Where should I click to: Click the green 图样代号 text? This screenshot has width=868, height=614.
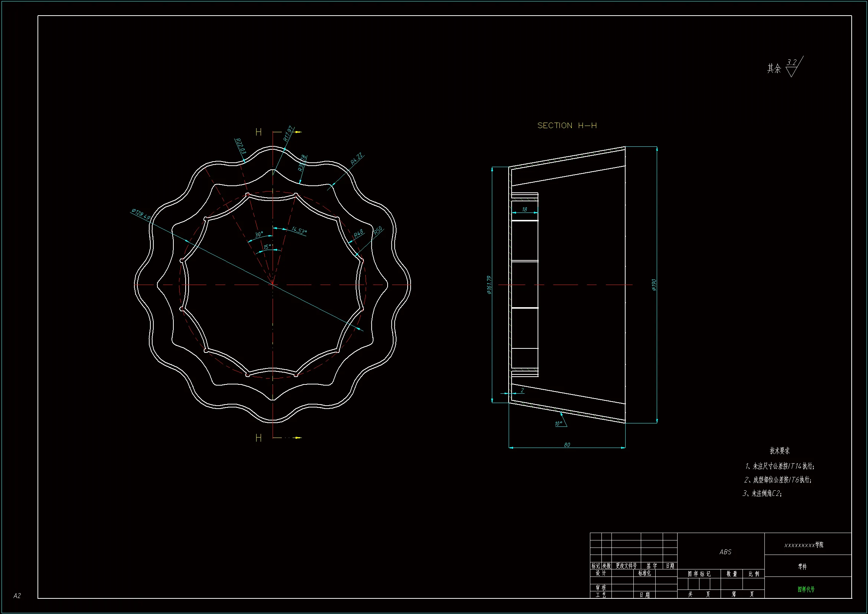[806, 589]
